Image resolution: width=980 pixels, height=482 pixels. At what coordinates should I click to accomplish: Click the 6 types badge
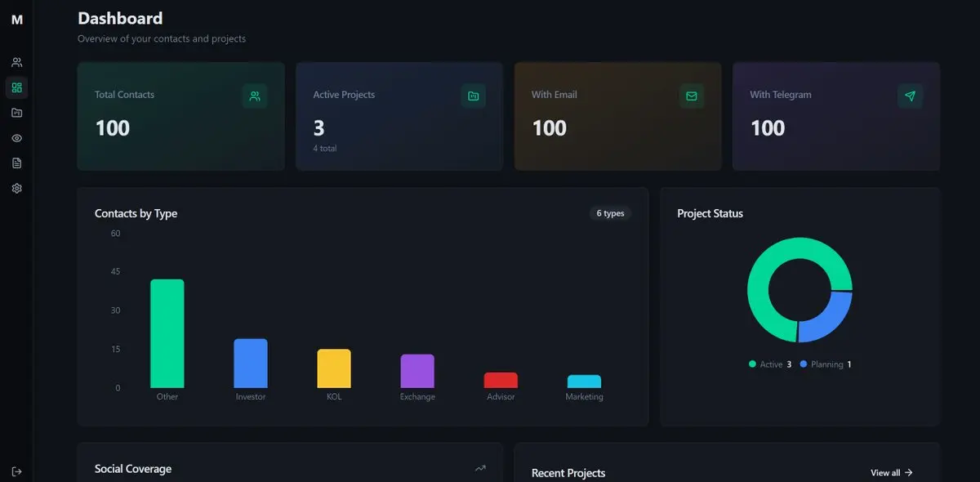[610, 213]
